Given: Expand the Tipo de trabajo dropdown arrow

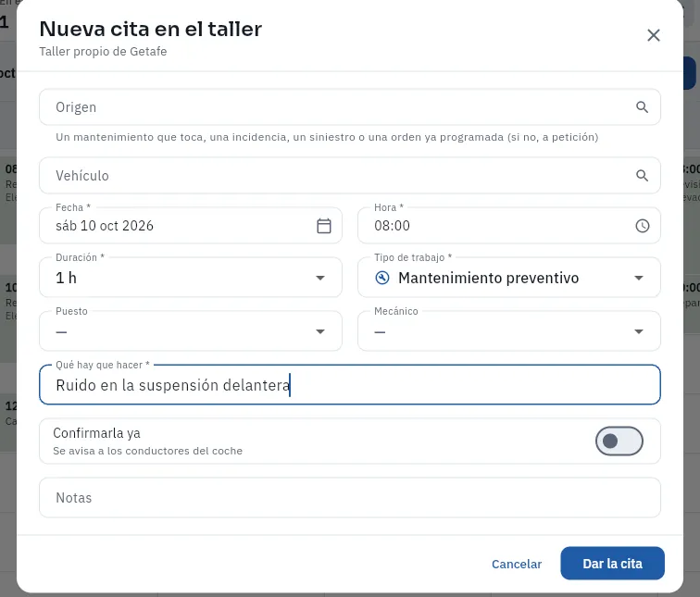Looking at the screenshot, I should (638, 278).
